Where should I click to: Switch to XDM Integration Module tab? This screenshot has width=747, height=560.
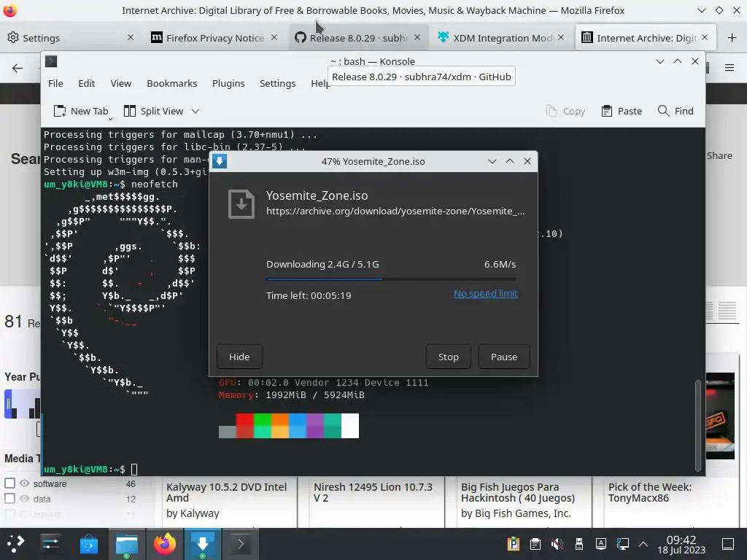coord(502,38)
